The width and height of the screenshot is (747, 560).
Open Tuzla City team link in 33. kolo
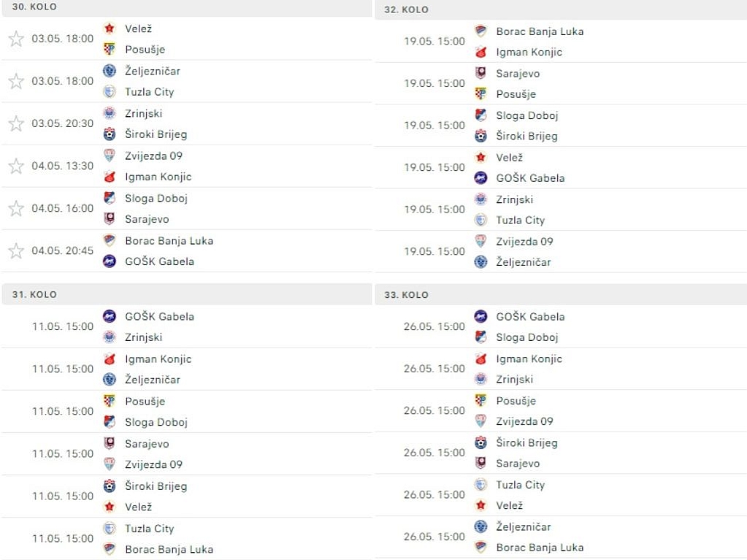pyautogui.click(x=520, y=485)
